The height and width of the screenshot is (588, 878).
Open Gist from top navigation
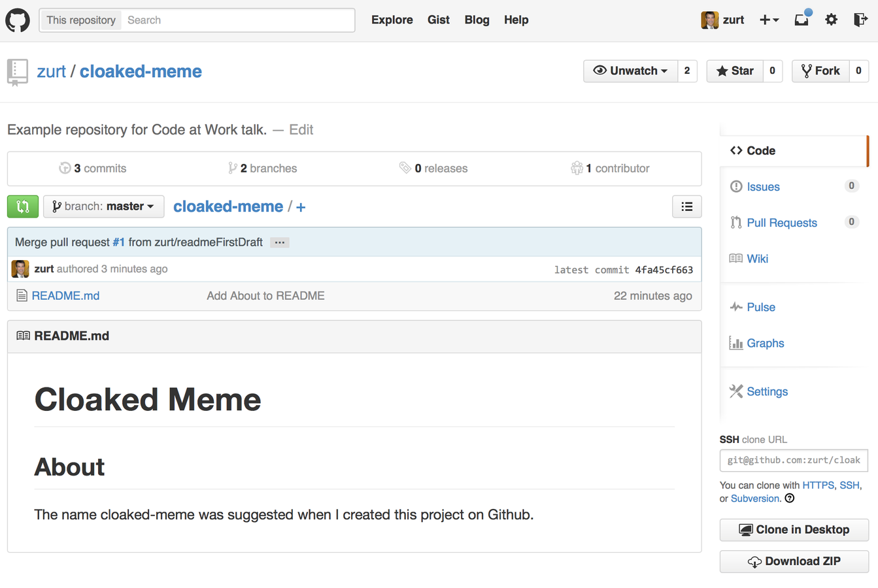pyautogui.click(x=439, y=20)
